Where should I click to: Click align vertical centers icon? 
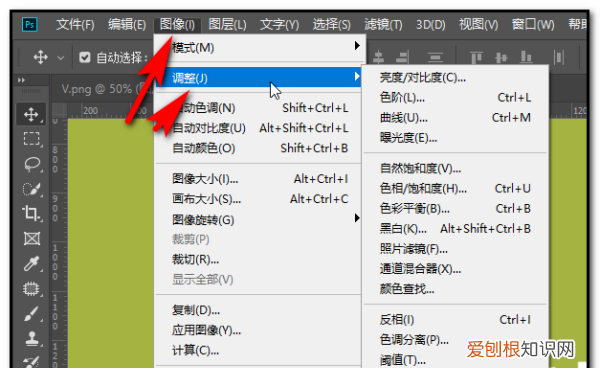(x=501, y=58)
